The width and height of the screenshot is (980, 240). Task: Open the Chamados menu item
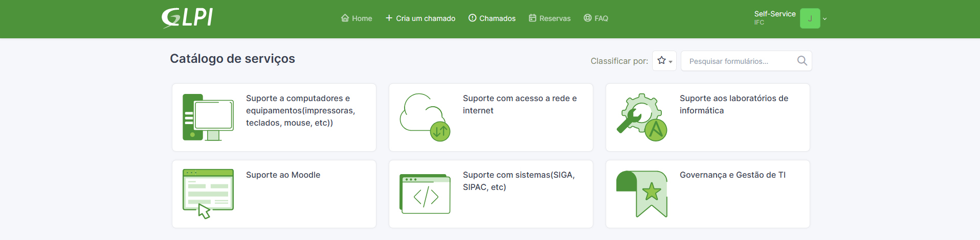tap(492, 18)
